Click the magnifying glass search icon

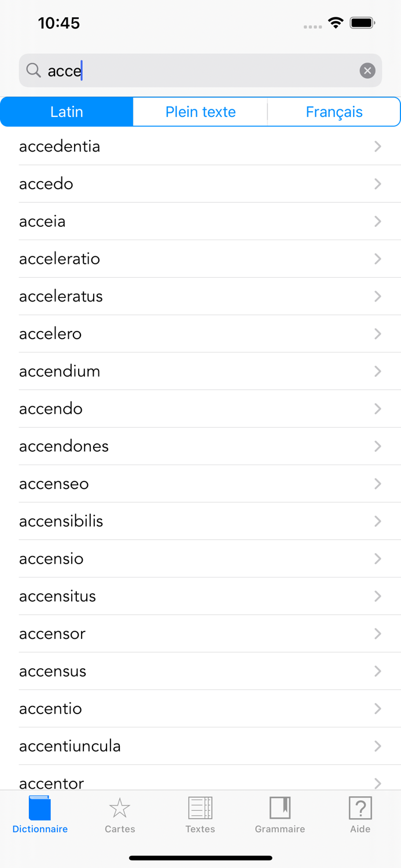(x=34, y=70)
